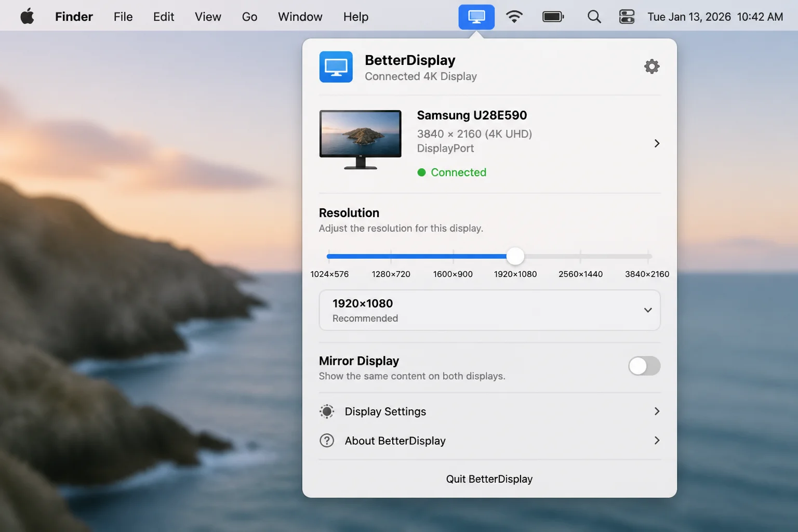
Task: Click the Wi-Fi status icon
Action: pyautogui.click(x=514, y=17)
